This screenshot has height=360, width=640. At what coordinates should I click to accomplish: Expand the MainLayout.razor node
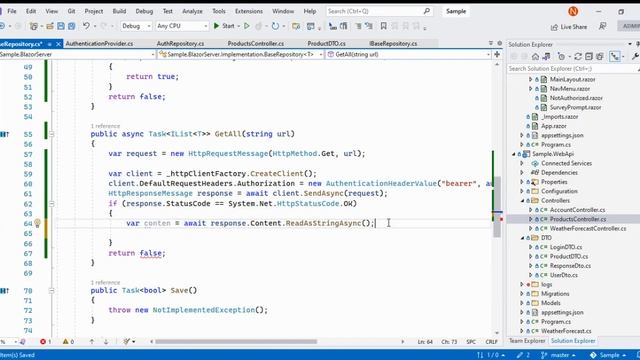pos(530,80)
